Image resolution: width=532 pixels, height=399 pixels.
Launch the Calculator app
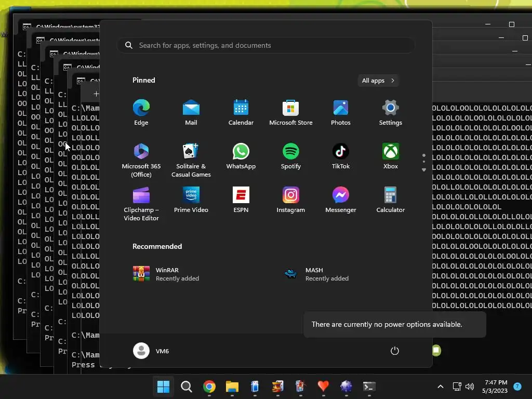391,200
